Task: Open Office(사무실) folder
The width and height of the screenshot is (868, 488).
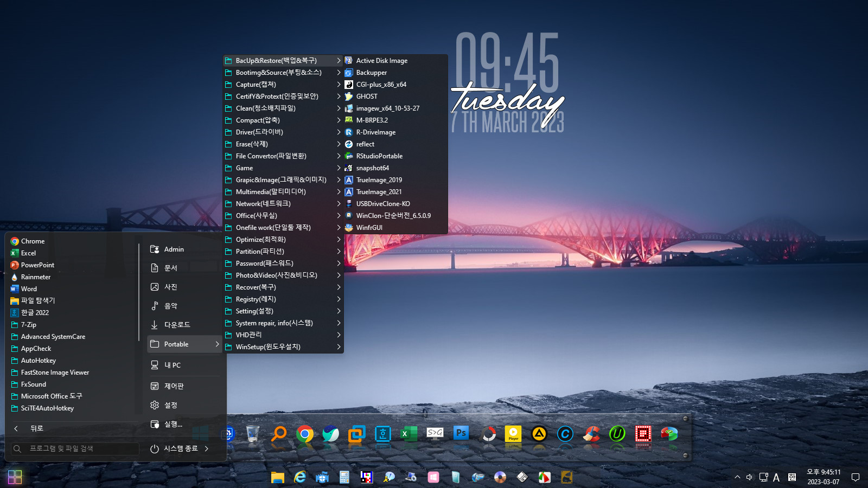Action: [283, 216]
